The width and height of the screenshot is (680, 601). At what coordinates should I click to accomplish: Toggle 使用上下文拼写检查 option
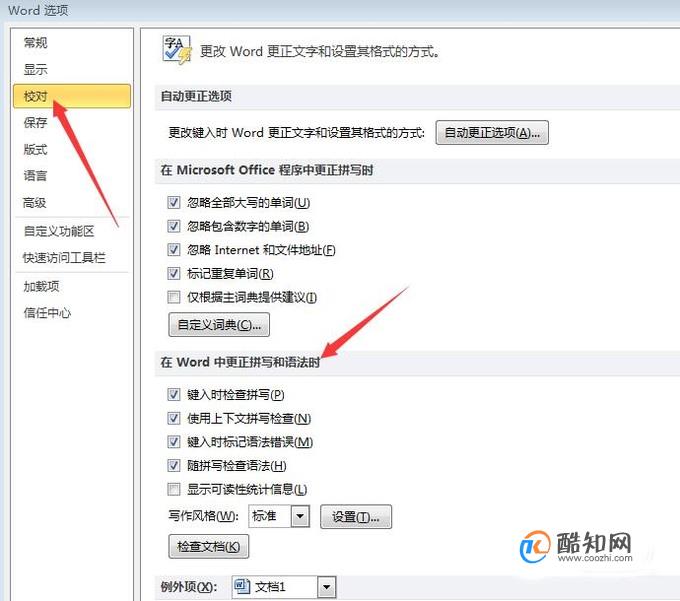[x=173, y=418]
